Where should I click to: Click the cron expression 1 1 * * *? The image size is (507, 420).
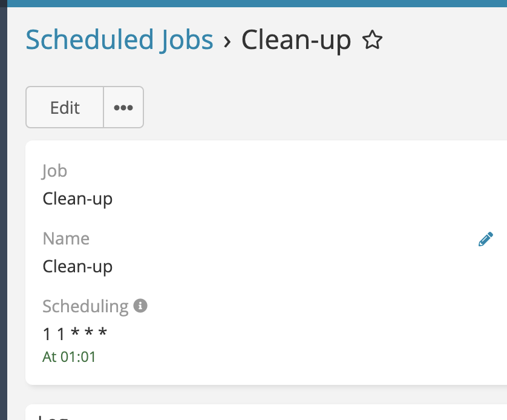pos(74,334)
